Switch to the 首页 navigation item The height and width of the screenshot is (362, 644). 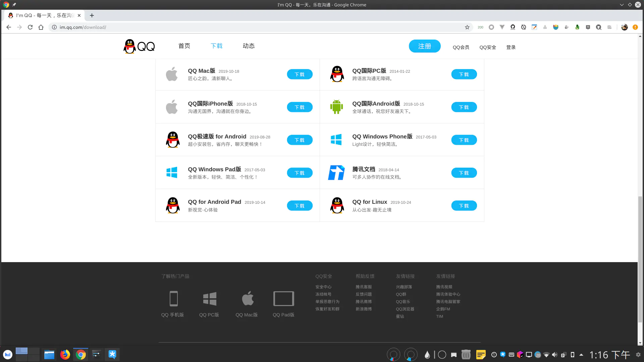184,46
